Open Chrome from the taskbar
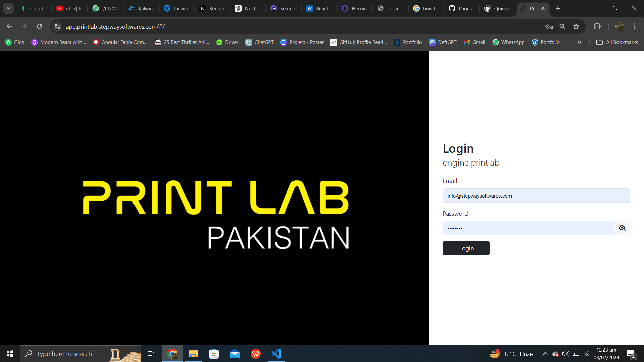644x362 pixels. pyautogui.click(x=172, y=354)
